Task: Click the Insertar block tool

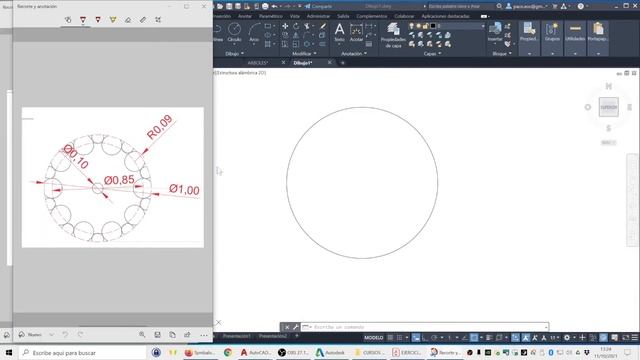Action: 495,32
